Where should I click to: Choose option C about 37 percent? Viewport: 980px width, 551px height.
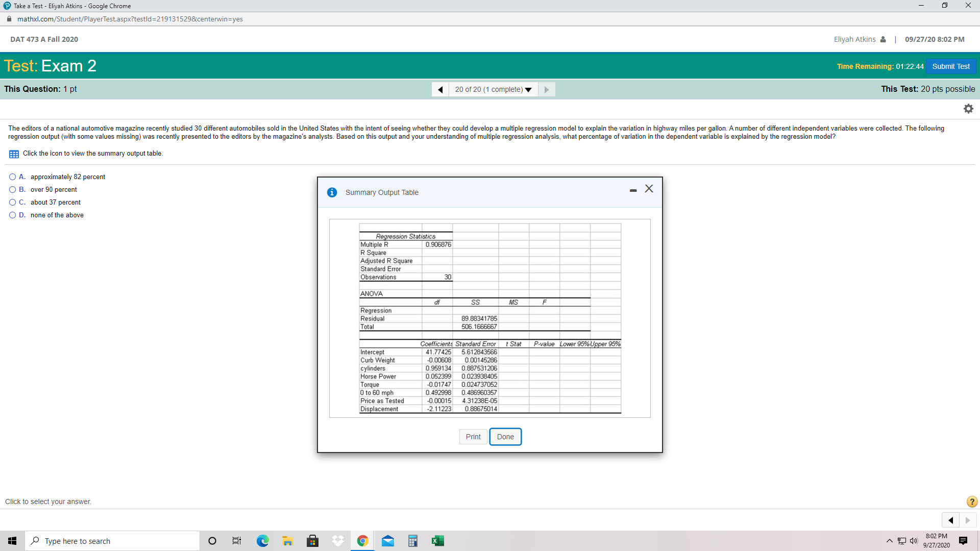coord(13,203)
